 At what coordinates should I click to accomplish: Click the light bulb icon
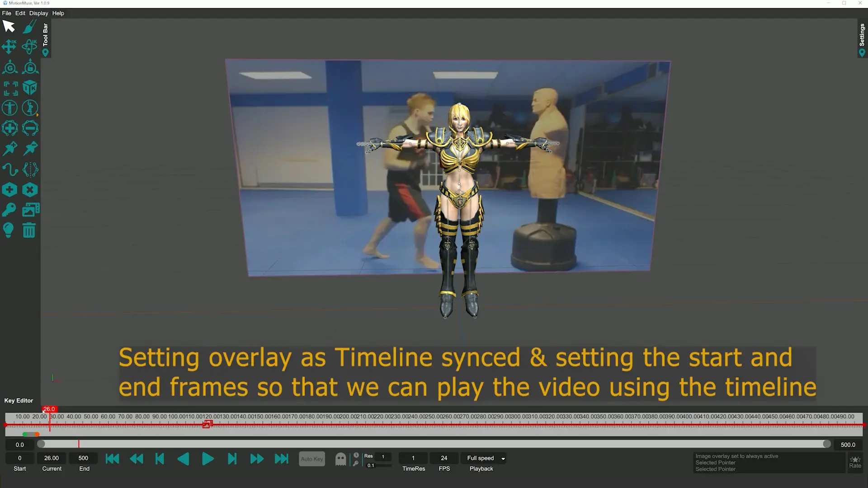pyautogui.click(x=9, y=230)
